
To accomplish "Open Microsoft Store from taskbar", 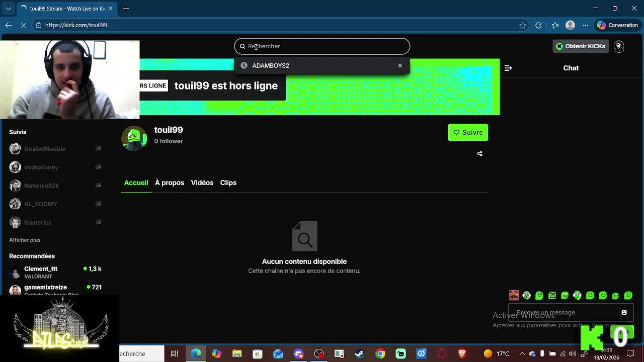I will [258, 354].
